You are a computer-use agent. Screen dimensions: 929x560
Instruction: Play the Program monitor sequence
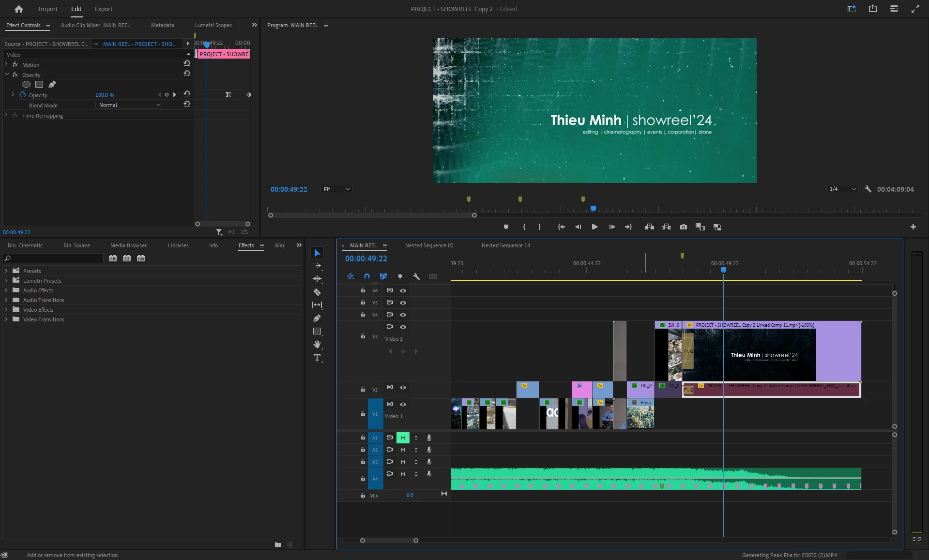(x=595, y=227)
